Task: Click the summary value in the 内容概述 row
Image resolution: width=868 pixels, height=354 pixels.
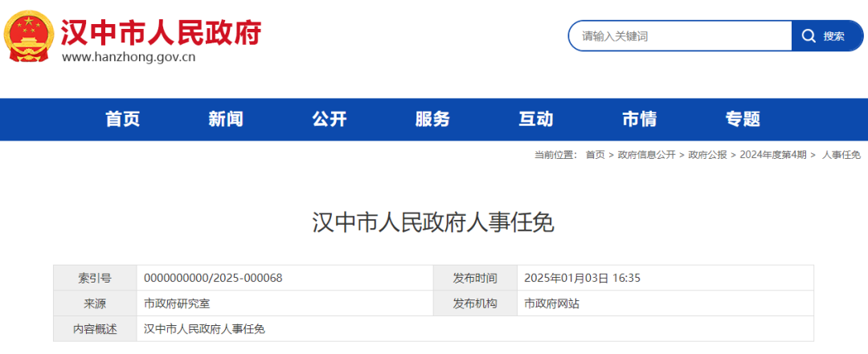Action: pyautogui.click(x=204, y=328)
